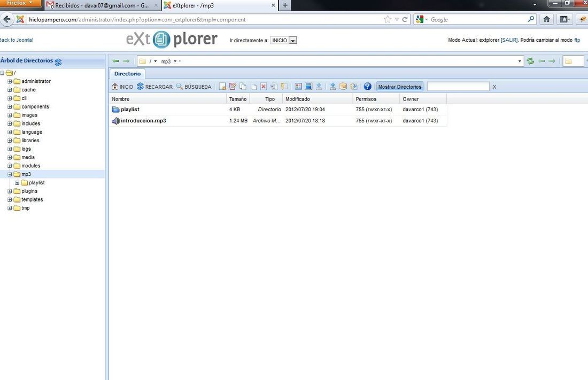The height and width of the screenshot is (380, 588).
Task: Click the bookmark star in URL bar
Action: click(x=388, y=19)
